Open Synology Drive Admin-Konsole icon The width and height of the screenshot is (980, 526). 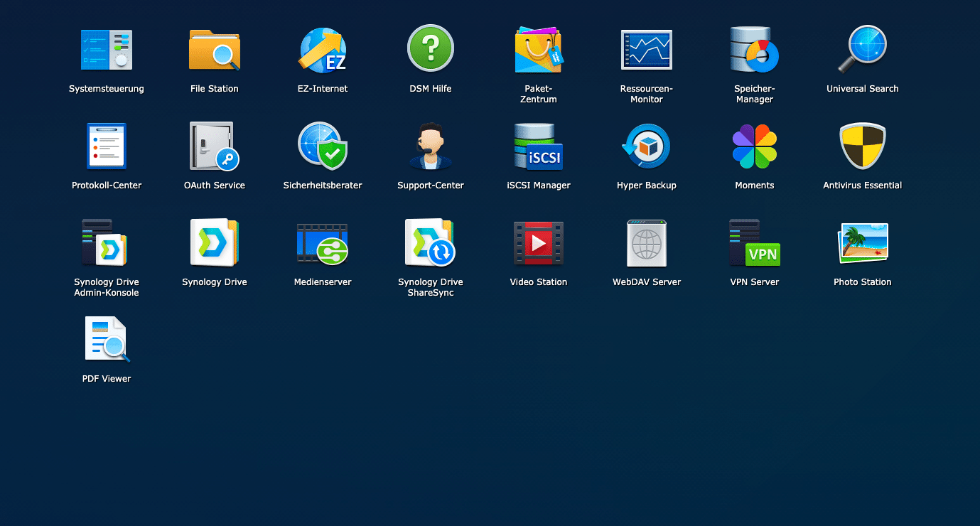(105, 243)
